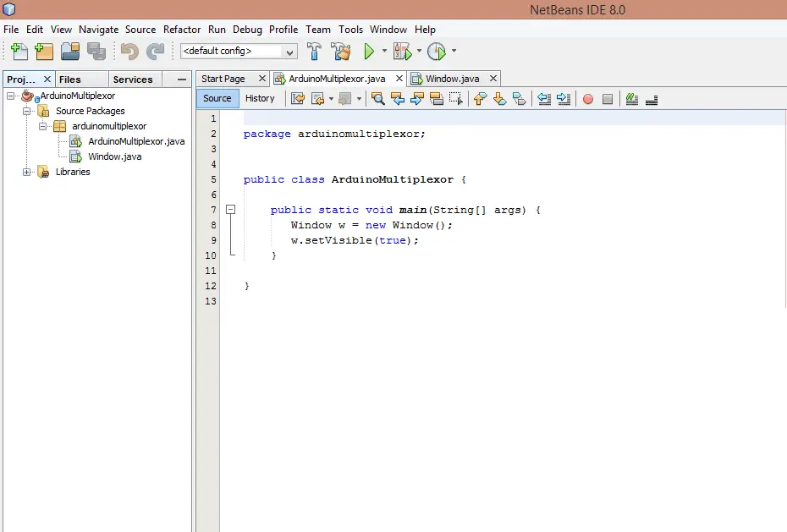Image resolution: width=787 pixels, height=532 pixels.
Task: Switch editor to History view
Action: click(x=260, y=98)
